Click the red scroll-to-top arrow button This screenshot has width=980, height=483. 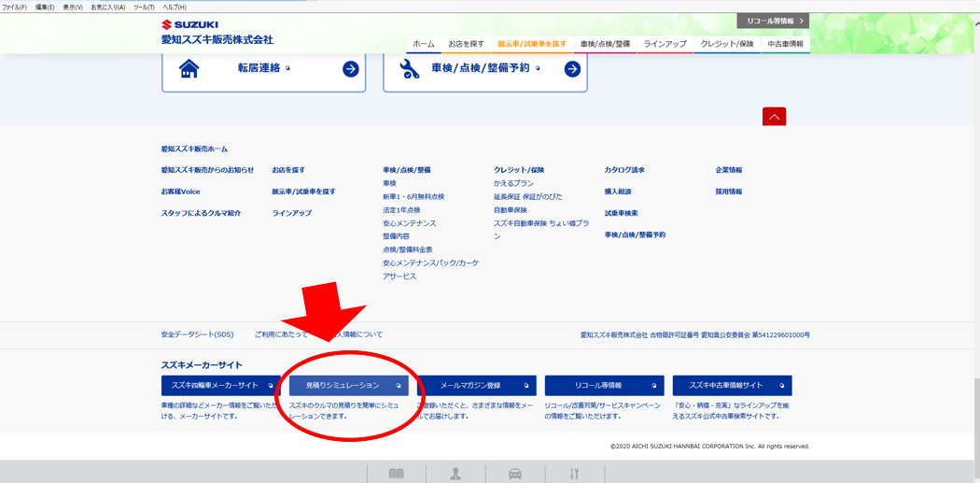774,117
